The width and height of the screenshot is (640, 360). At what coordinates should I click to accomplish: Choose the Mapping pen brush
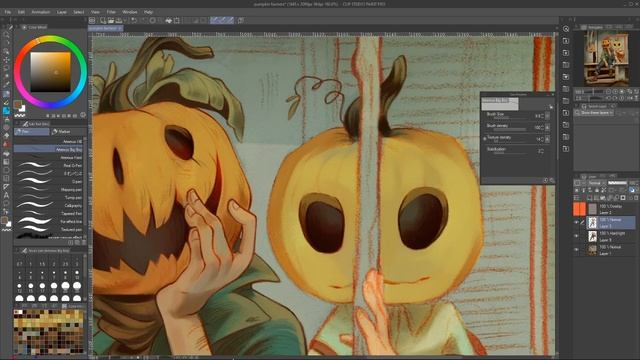click(x=49, y=189)
